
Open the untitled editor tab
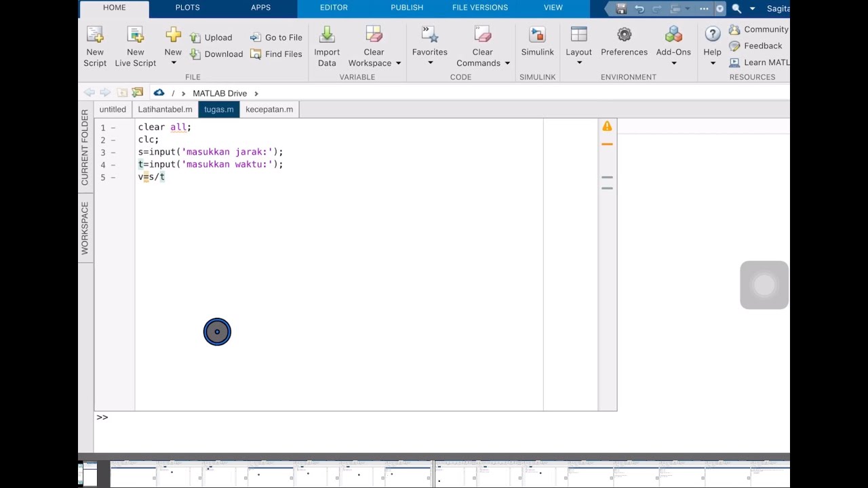(113, 109)
